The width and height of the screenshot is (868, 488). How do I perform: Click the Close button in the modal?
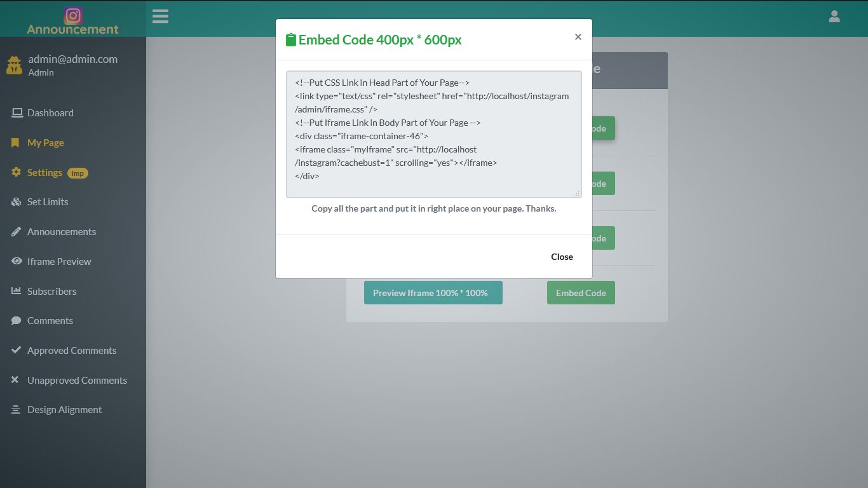pyautogui.click(x=562, y=257)
